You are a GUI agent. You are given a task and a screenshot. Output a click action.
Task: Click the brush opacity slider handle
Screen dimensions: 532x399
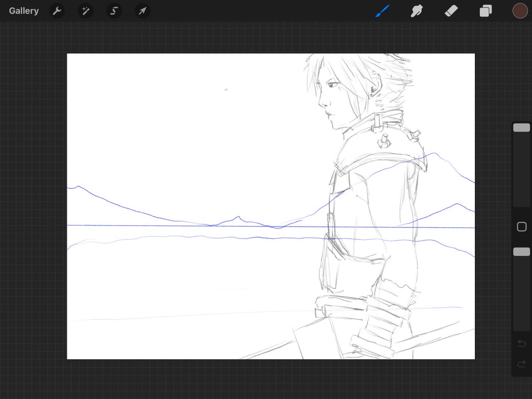521,252
